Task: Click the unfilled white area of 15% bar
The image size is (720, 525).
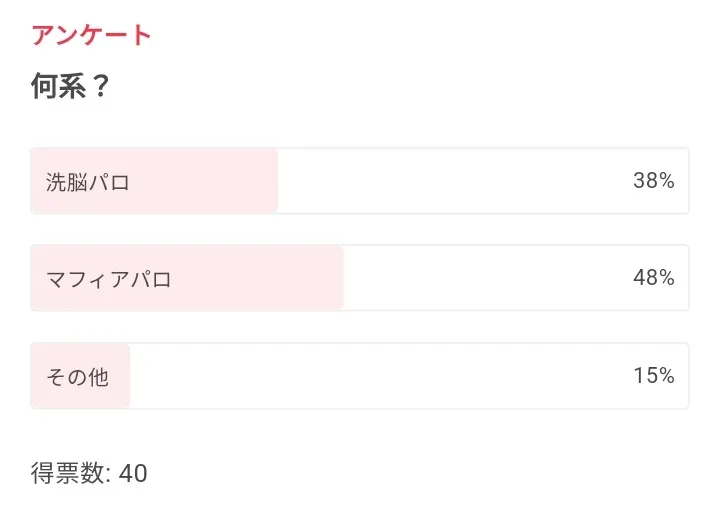Action: click(x=380, y=376)
